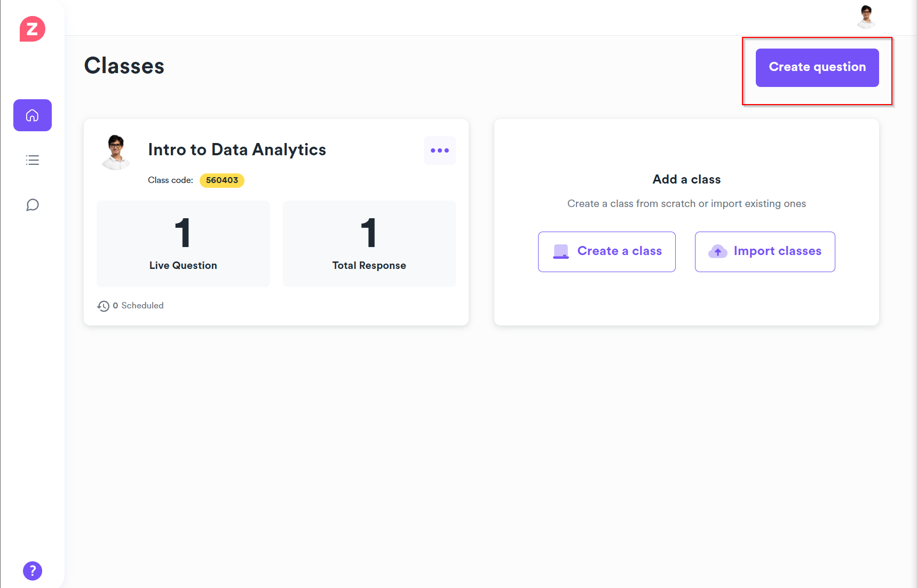Image resolution: width=917 pixels, height=588 pixels.
Task: Open the chat bubble sidebar icon
Action: 33,205
